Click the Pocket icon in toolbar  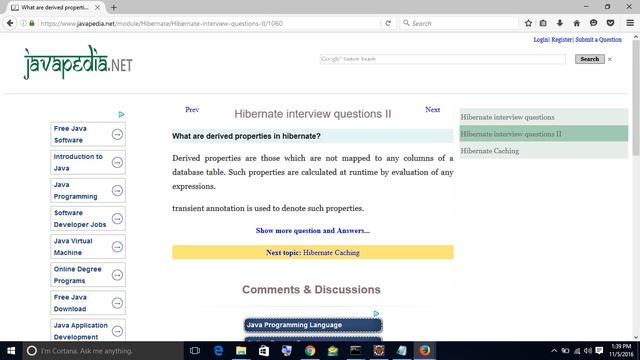610,23
